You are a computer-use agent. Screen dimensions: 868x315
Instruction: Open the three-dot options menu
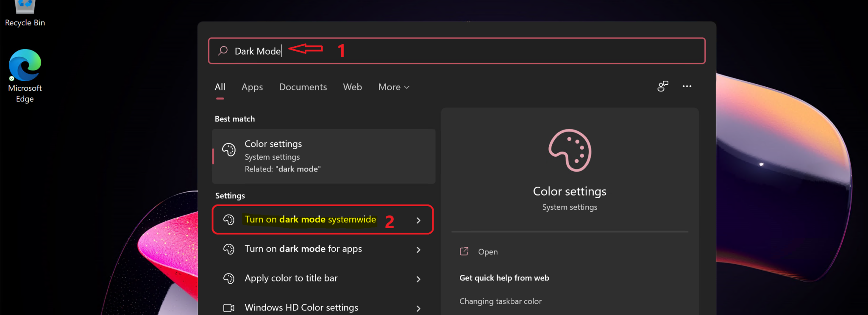[x=687, y=86]
